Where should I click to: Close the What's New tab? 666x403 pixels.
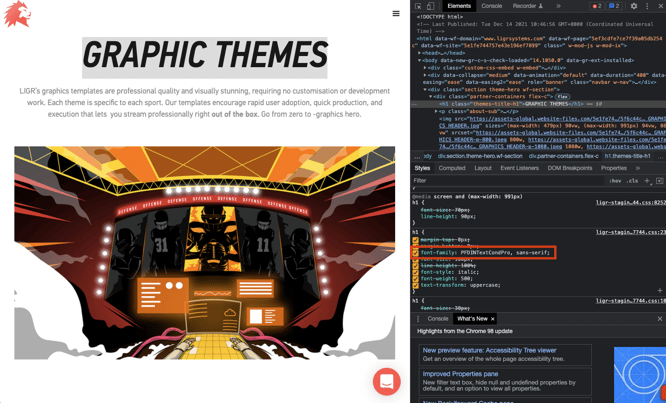[493, 318]
